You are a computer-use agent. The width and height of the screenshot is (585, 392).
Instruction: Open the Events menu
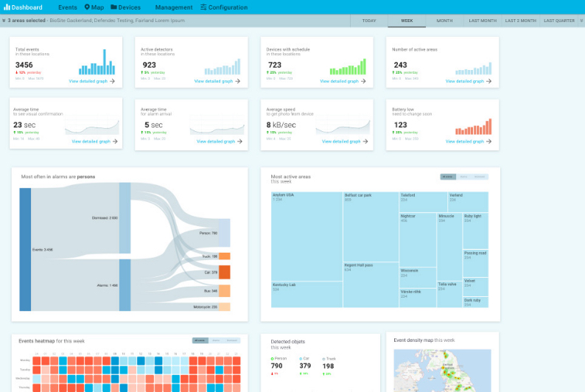(68, 7)
